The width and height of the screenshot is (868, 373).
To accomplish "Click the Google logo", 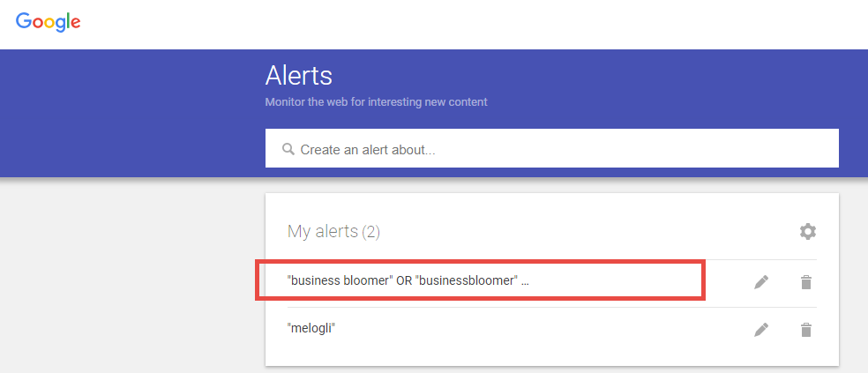I will tap(49, 22).
